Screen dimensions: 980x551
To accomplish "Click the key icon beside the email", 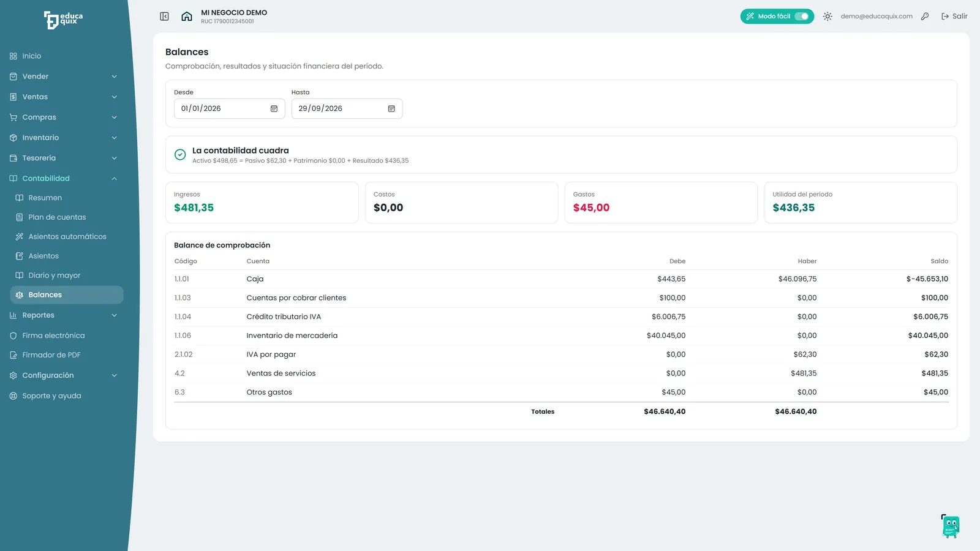I will tap(925, 17).
